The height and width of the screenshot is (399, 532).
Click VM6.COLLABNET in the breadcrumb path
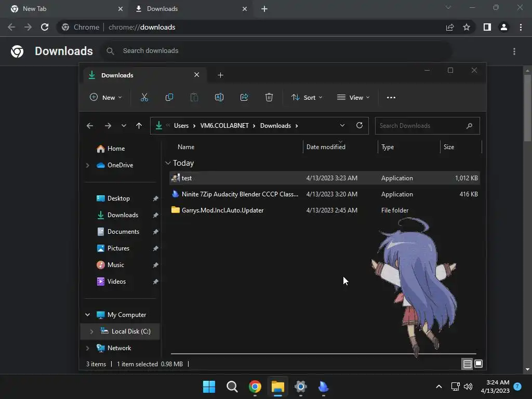[x=224, y=126]
